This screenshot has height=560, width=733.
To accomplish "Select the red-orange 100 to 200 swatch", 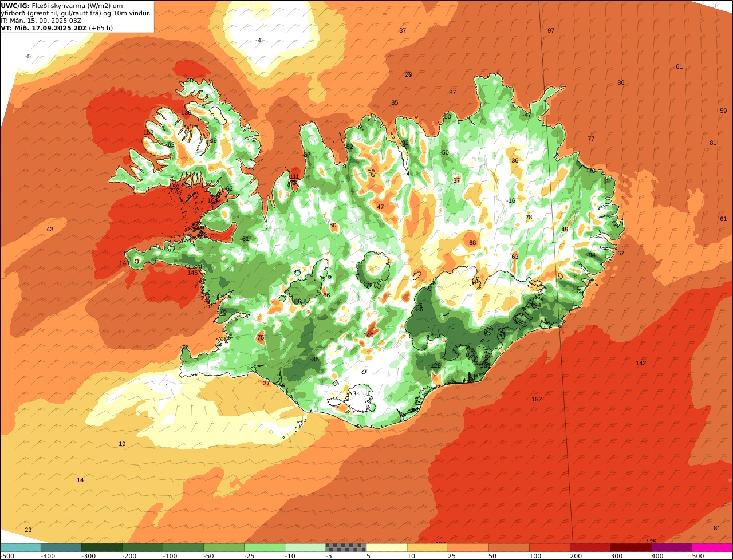I will click(x=549, y=547).
